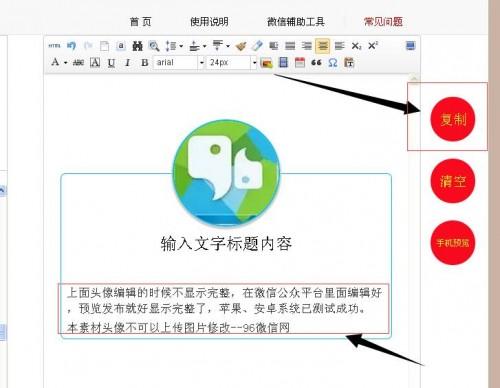The image size is (500, 388).
Task: Switch editor to fullscreen mode
Action: coord(411,46)
